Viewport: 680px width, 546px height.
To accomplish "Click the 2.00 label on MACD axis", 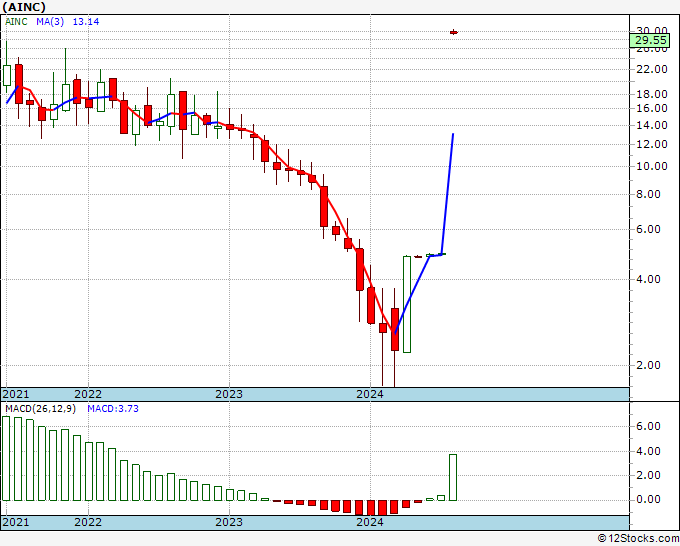I will pos(649,476).
